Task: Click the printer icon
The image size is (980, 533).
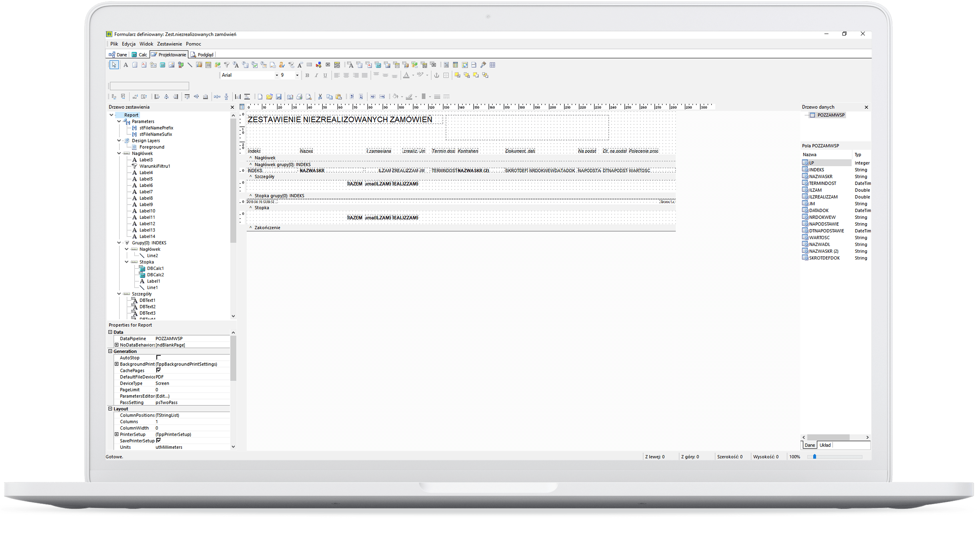Action: (299, 97)
